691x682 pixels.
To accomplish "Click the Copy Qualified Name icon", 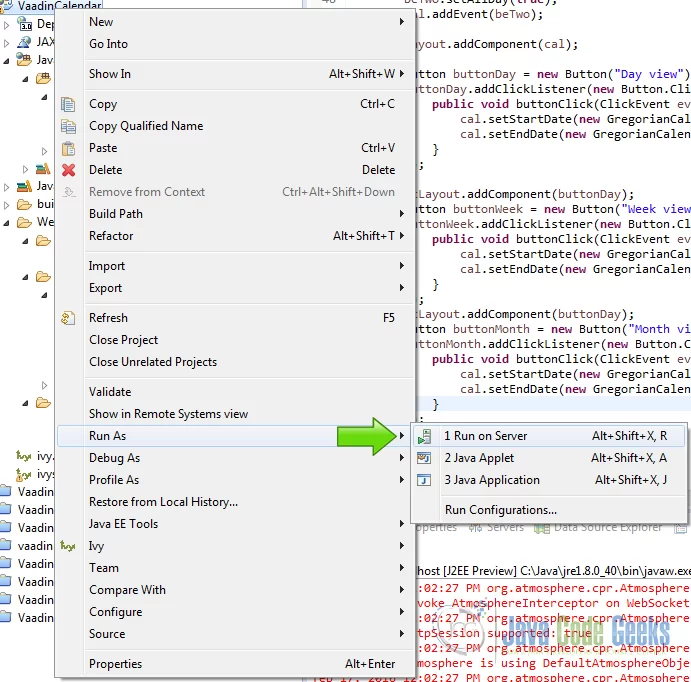I will click(x=68, y=126).
